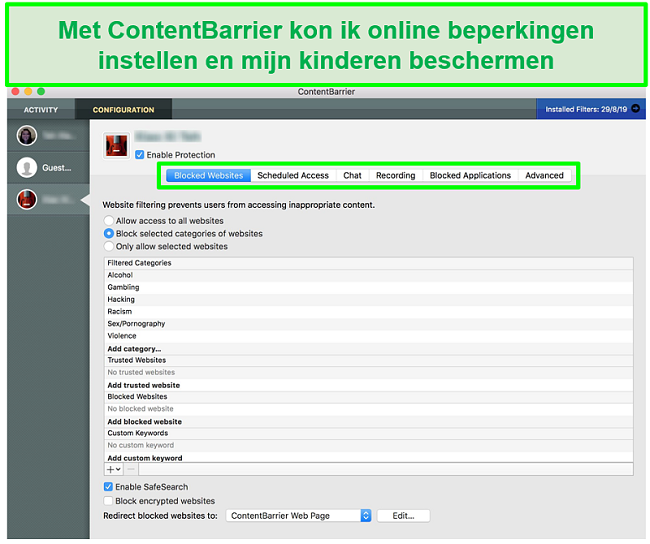Click the No custom keyword row

pyautogui.click(x=369, y=445)
